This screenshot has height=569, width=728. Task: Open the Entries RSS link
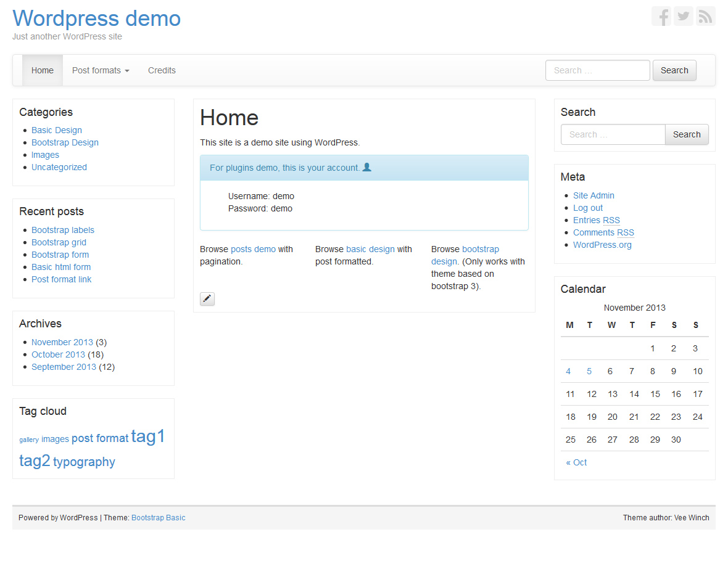pos(596,221)
